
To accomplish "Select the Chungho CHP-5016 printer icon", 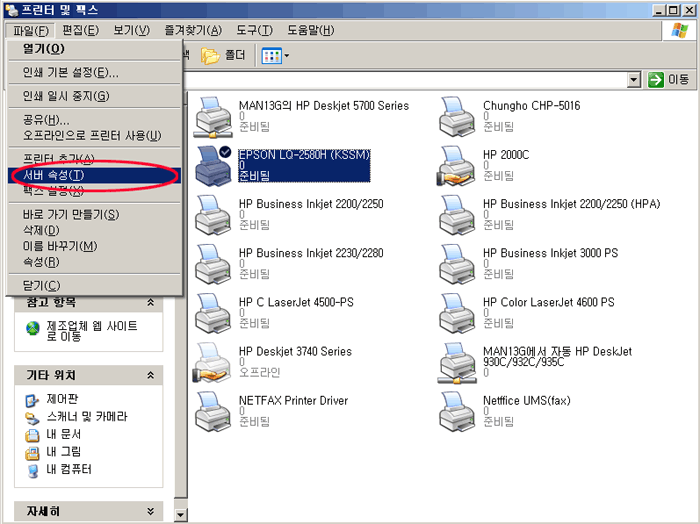I will point(460,118).
